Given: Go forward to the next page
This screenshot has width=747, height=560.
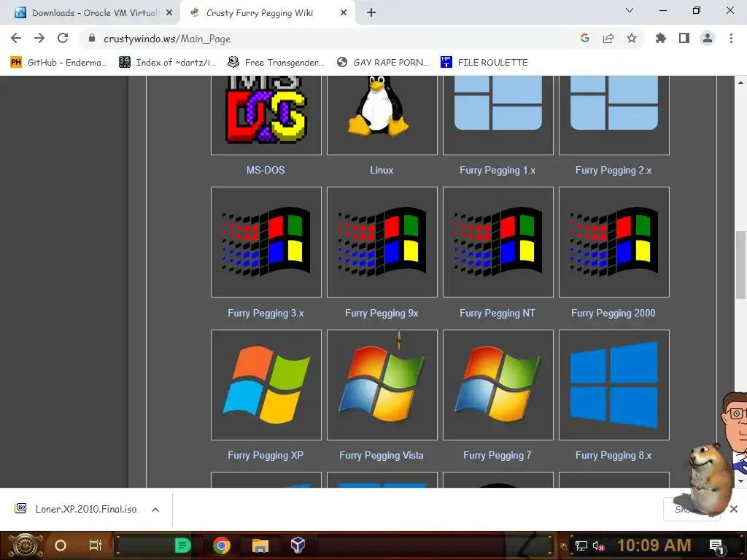Looking at the screenshot, I should point(39,38).
